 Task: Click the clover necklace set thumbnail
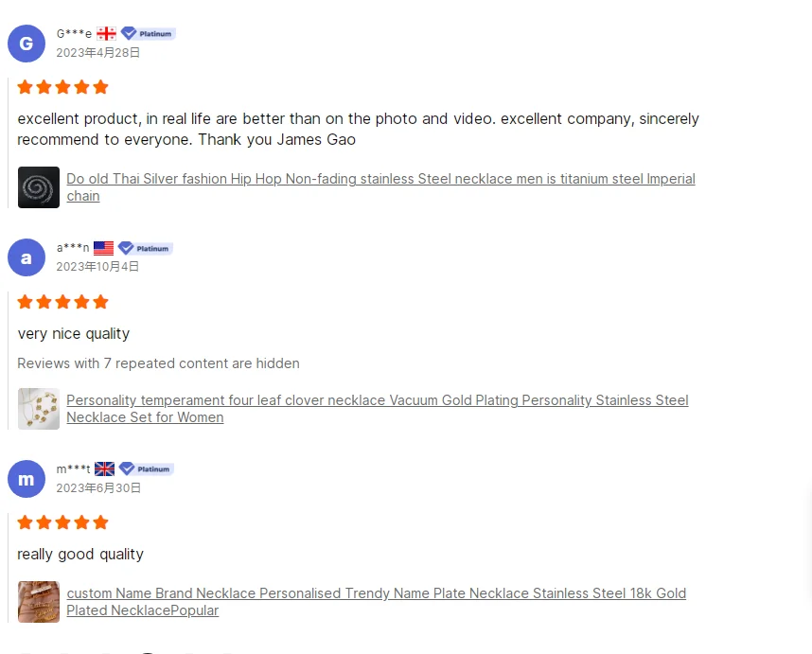tap(39, 409)
